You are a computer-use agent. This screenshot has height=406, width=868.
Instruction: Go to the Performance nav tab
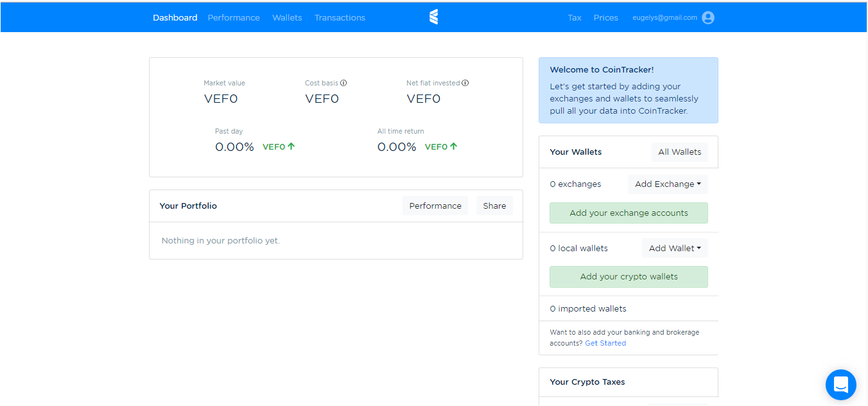tap(234, 18)
